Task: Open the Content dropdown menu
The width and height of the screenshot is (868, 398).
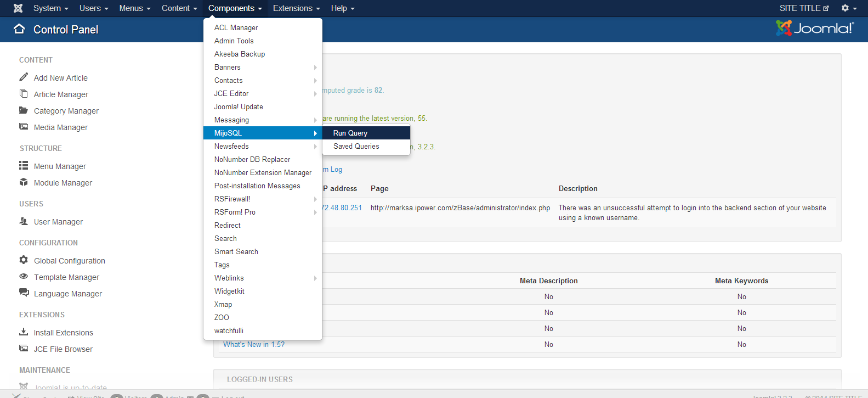Action: (x=179, y=8)
